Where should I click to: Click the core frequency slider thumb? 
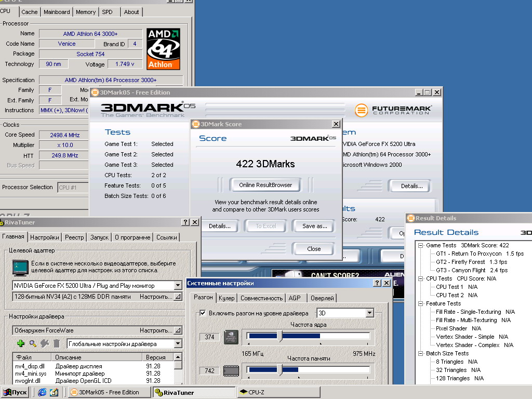[280, 336]
